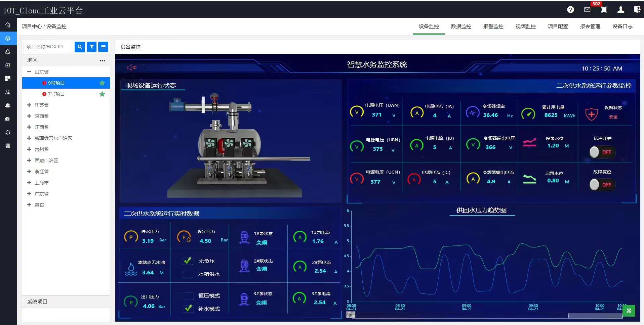
Task: Check the 水箱供水 checkbox
Action: [x=188, y=274]
